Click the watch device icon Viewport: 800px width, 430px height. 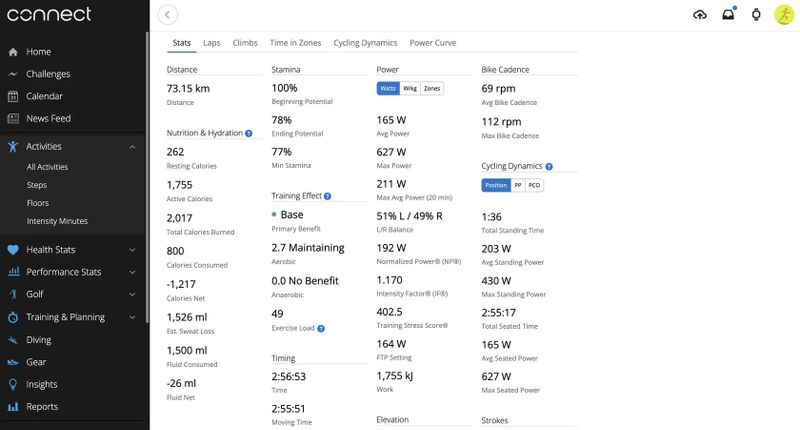[756, 14]
